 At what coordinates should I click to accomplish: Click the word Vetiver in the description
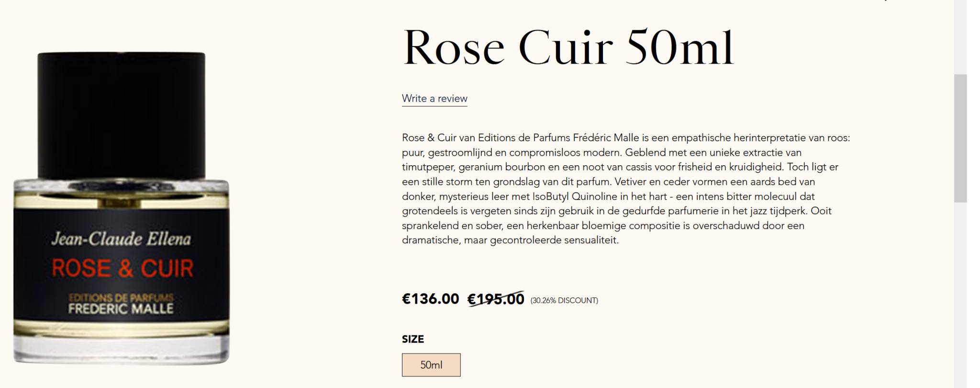[x=631, y=182]
